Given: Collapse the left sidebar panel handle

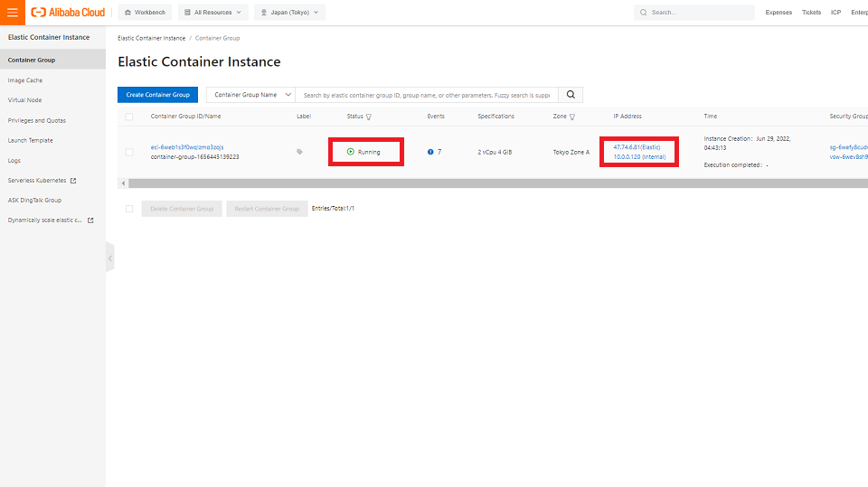Looking at the screenshot, I should [109, 258].
